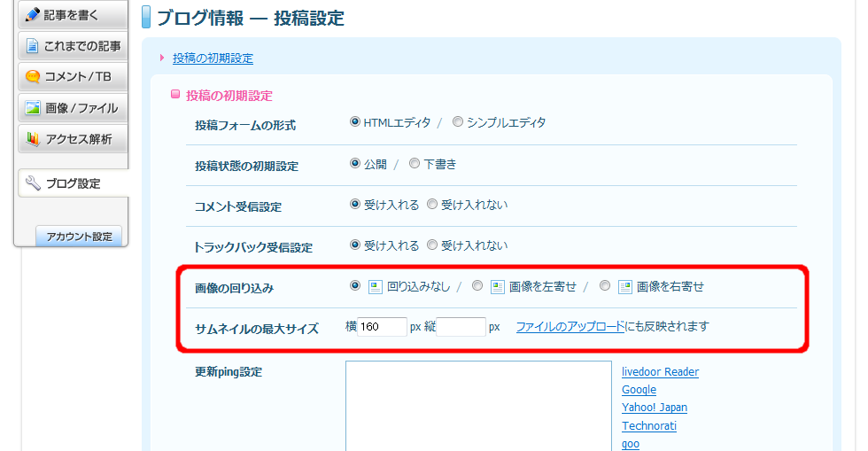Click the livedoor Reader ping link

[x=660, y=372]
